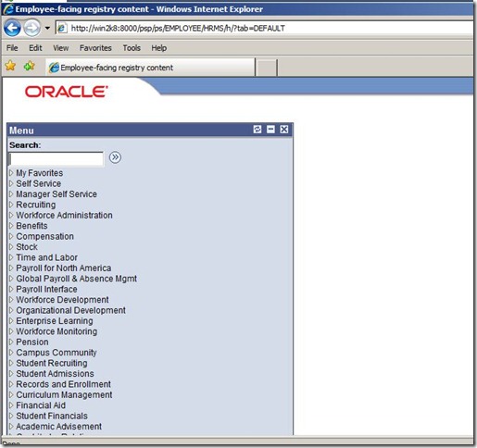Click the search go arrows button
The image size is (477, 448).
[115, 157]
